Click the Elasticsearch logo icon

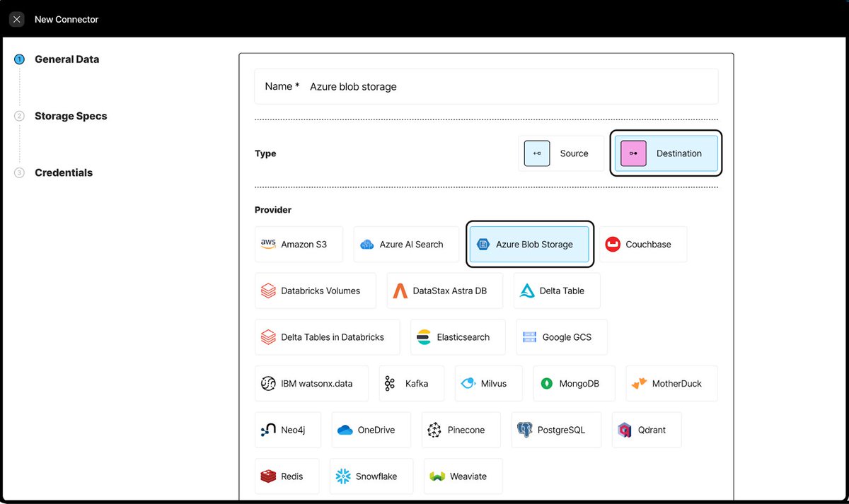pos(424,337)
